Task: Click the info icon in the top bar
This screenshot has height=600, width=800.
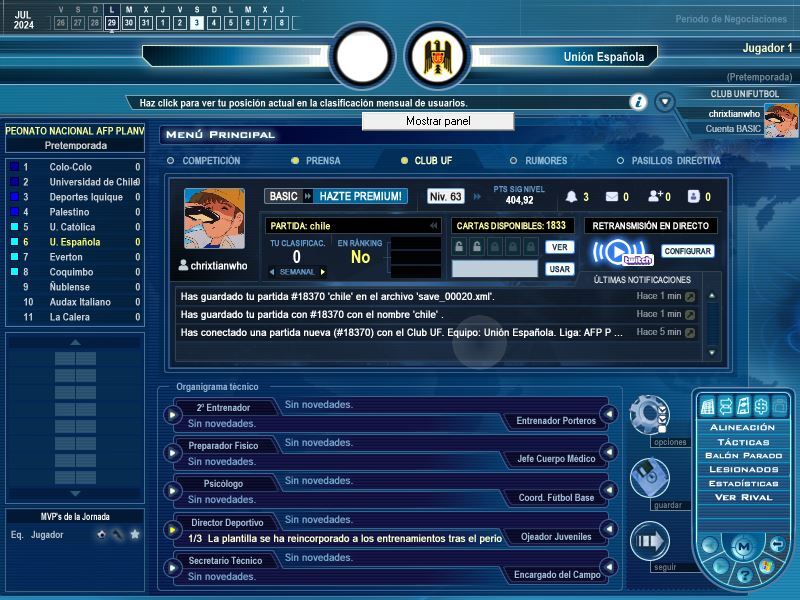Action: point(638,102)
